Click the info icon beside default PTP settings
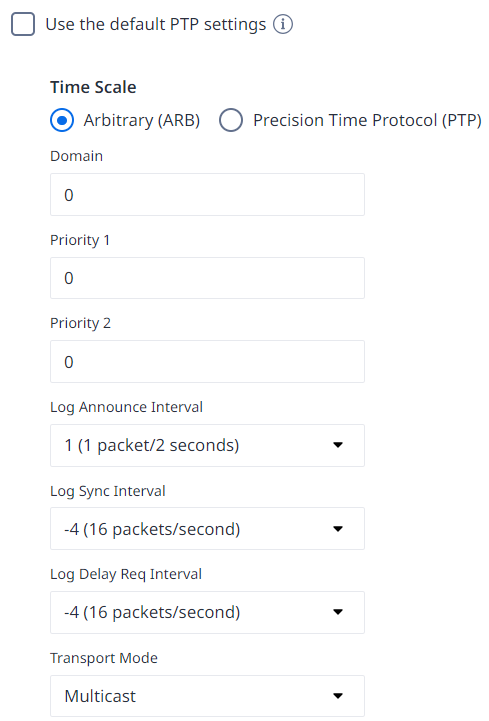The height and width of the screenshot is (721, 489). point(282,24)
